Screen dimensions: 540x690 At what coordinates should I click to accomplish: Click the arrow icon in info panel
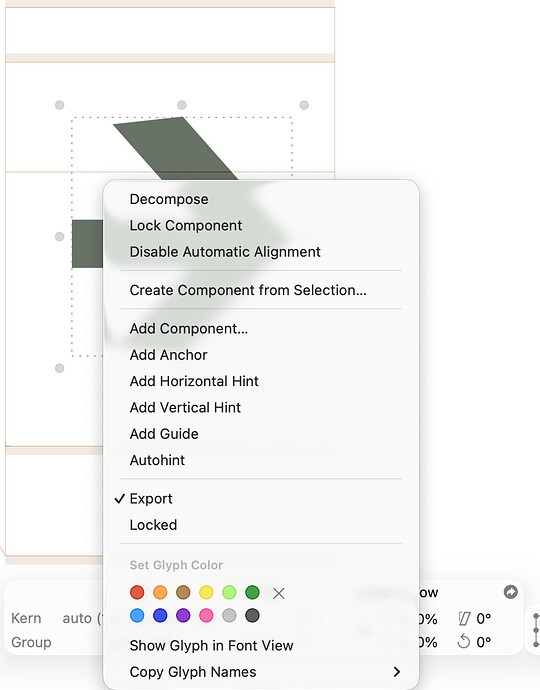(511, 592)
